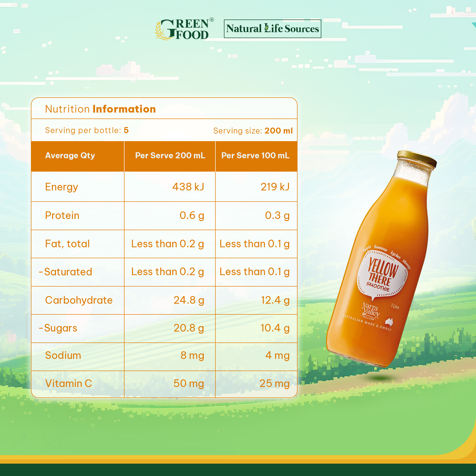Click the 'Fat, total' row label
Viewport: 476px width, 476px height.
coord(67,244)
